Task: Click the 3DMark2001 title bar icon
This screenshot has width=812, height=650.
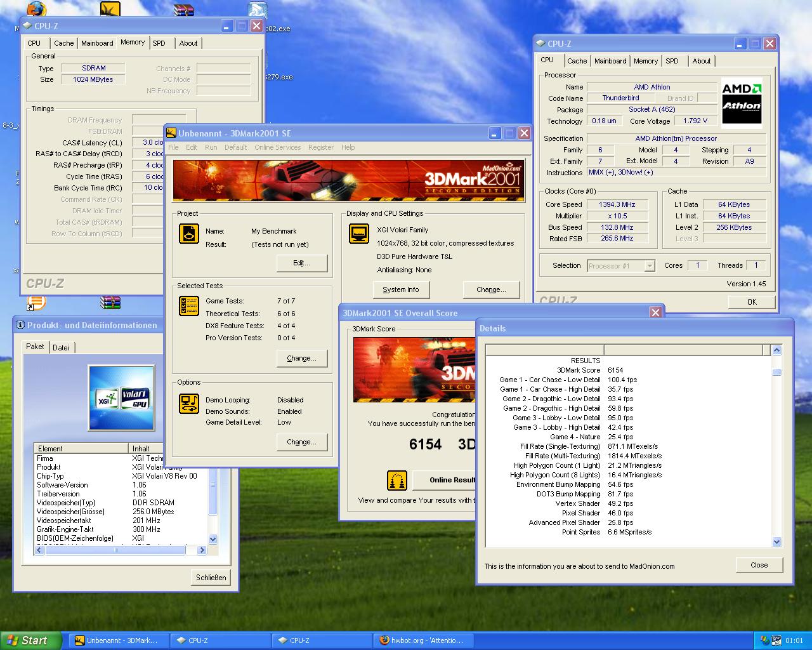Action: [x=171, y=133]
